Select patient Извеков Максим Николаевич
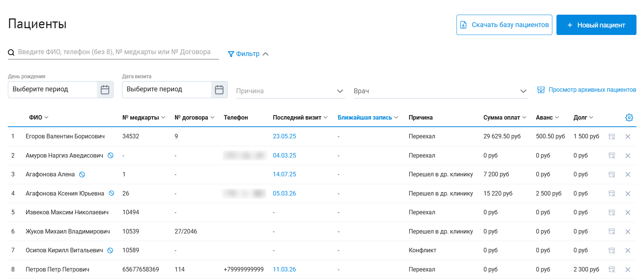The width and height of the screenshot is (644, 279). pyautogui.click(x=67, y=212)
